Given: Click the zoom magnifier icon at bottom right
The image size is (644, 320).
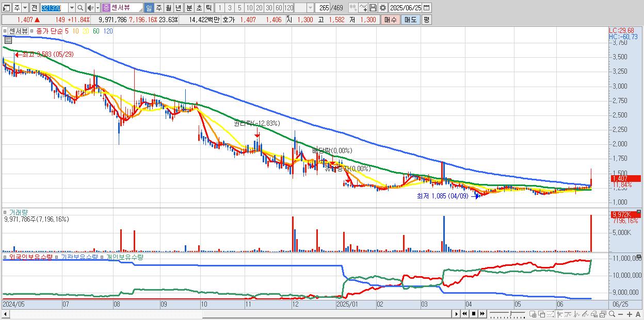Looking at the screenshot, I should [x=612, y=314].
